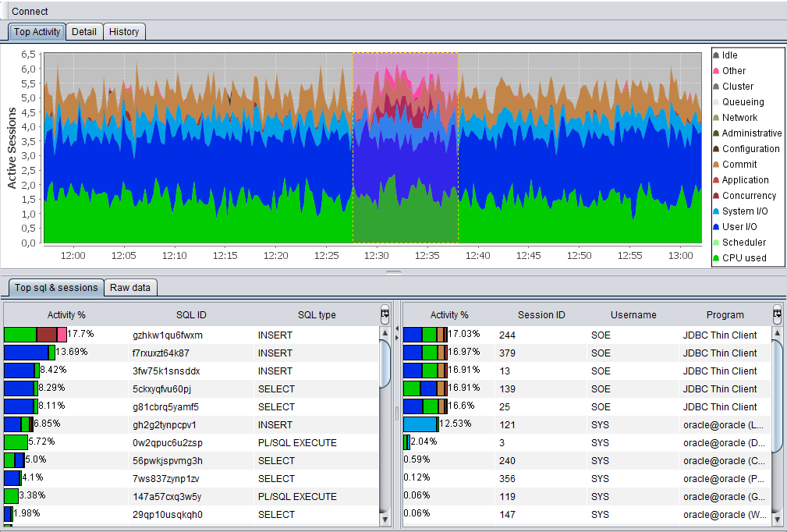Screen dimensions: 787x532
Task: Click the highlighted time selection in the chart
Action: coord(405,148)
